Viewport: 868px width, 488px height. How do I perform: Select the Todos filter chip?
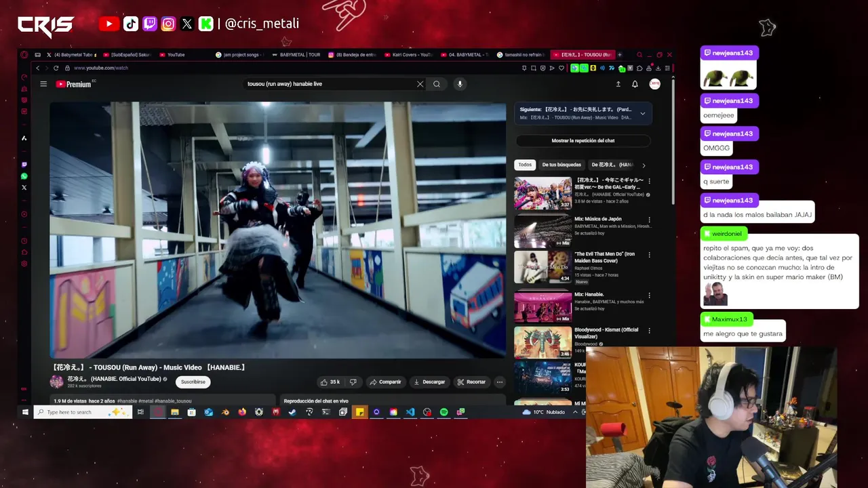525,165
